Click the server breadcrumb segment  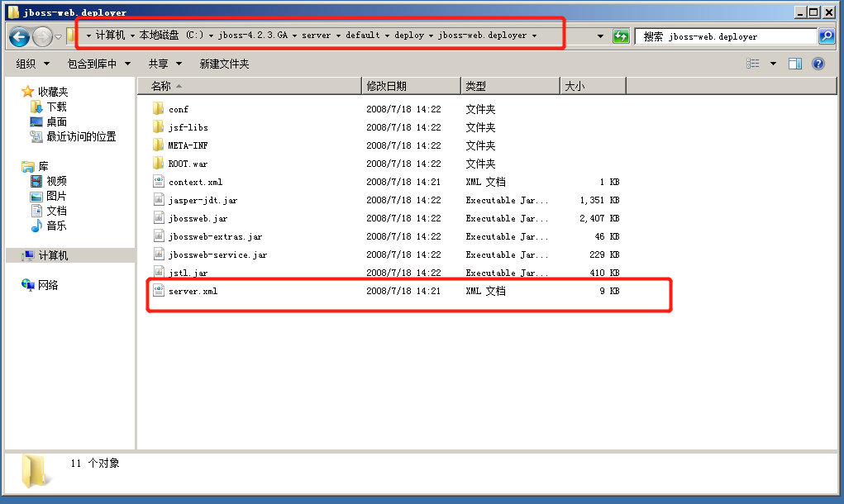(x=316, y=35)
